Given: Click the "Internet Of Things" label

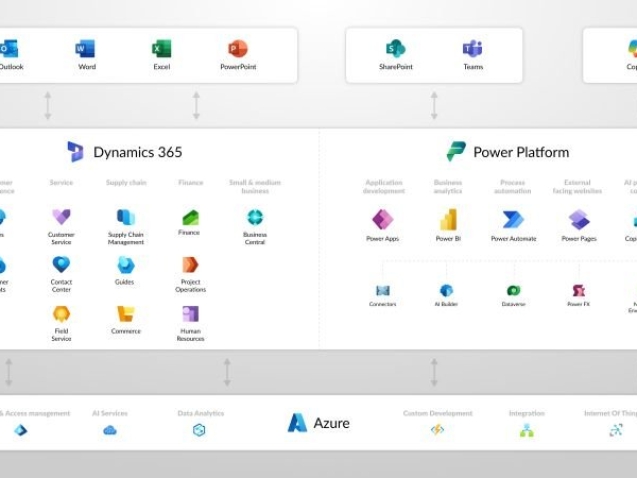Looking at the screenshot, I should coord(611,413).
